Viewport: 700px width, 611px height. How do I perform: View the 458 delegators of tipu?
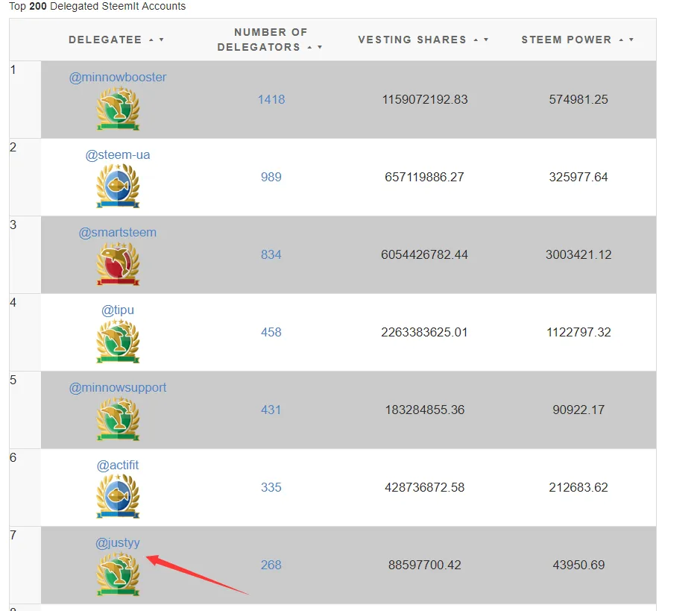[271, 332]
